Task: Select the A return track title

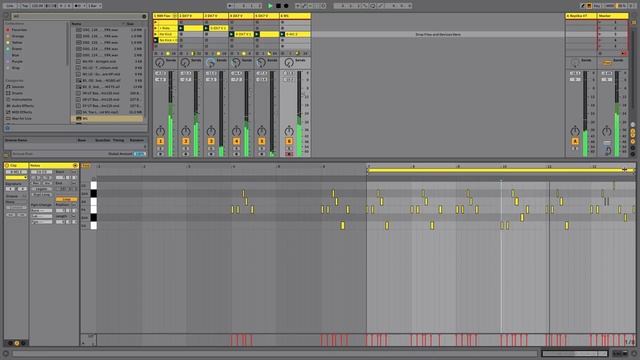Action: coord(581,16)
